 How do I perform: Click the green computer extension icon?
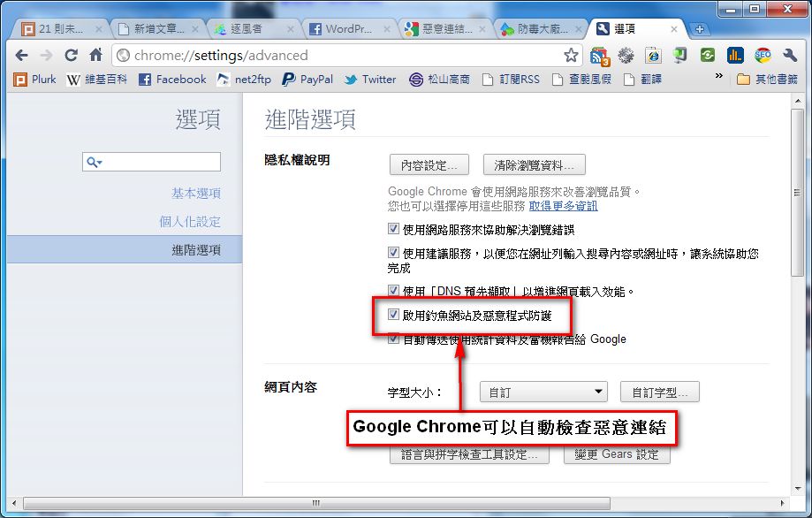(680, 55)
